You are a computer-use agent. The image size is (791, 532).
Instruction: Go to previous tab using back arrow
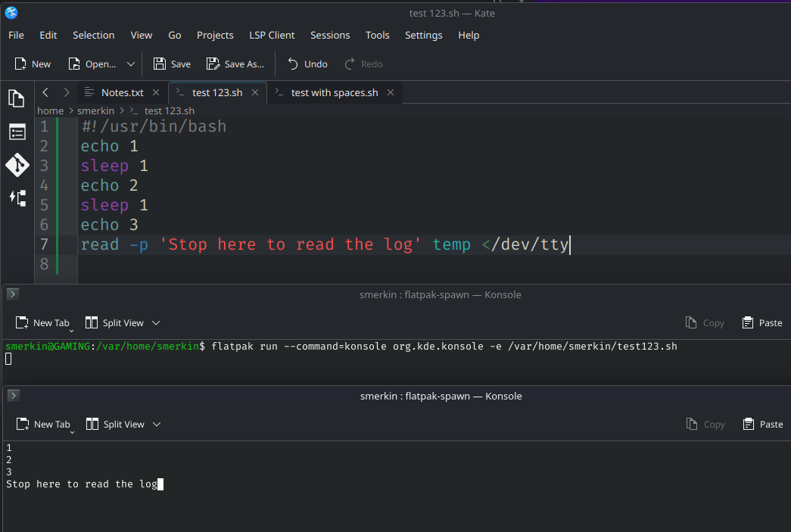point(45,92)
